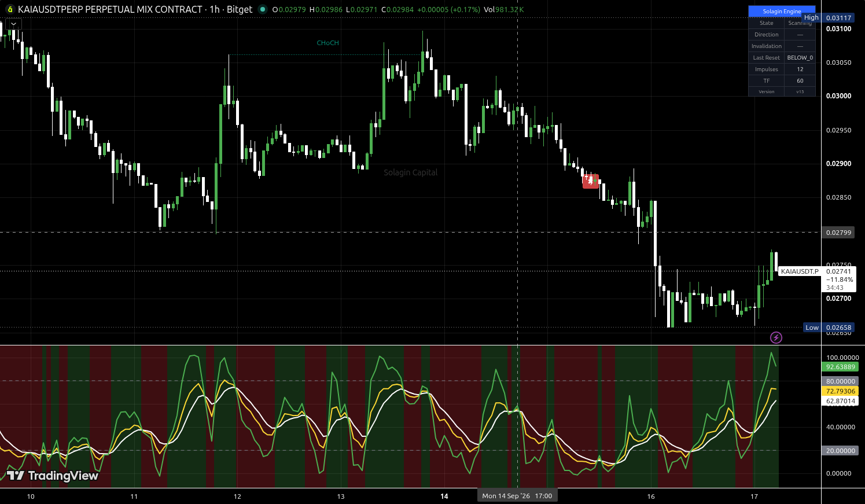Click the Invalidation cell in the table

click(767, 46)
